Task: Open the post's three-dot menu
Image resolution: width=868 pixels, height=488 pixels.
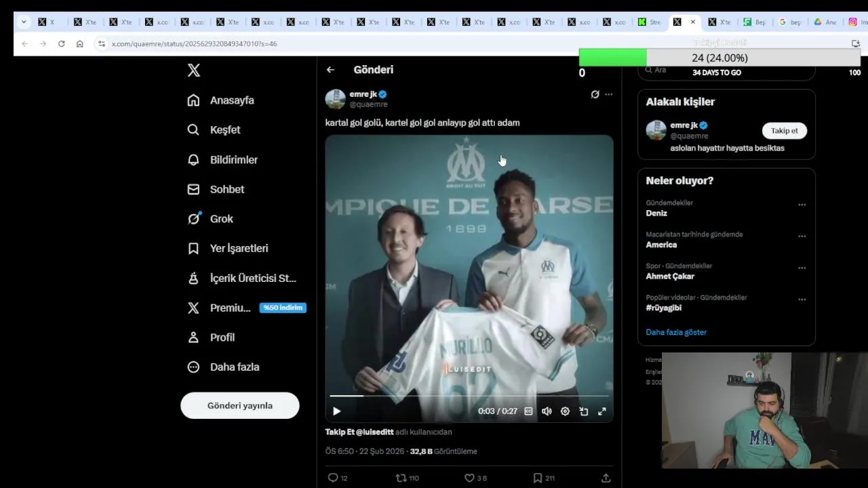Action: point(608,94)
